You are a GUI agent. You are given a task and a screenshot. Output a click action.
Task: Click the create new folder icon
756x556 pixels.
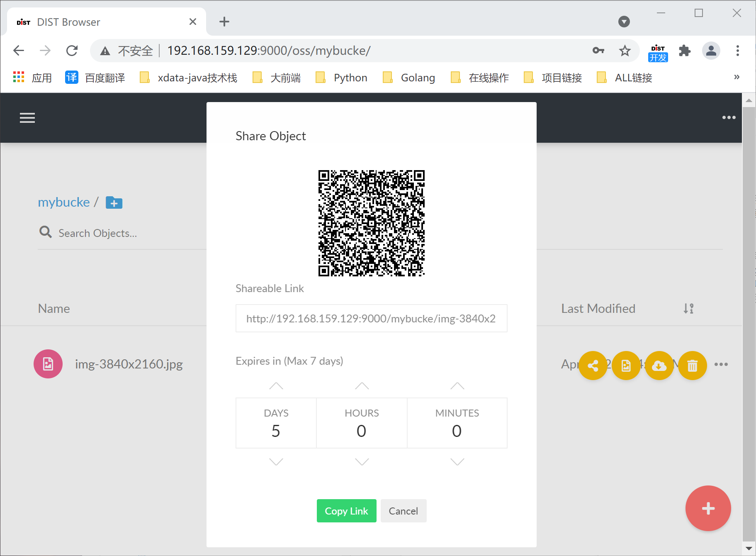[x=114, y=202]
